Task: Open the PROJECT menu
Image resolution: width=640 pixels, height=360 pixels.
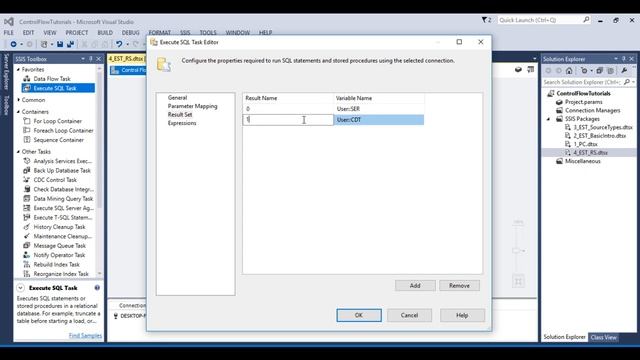Action: 77,32
